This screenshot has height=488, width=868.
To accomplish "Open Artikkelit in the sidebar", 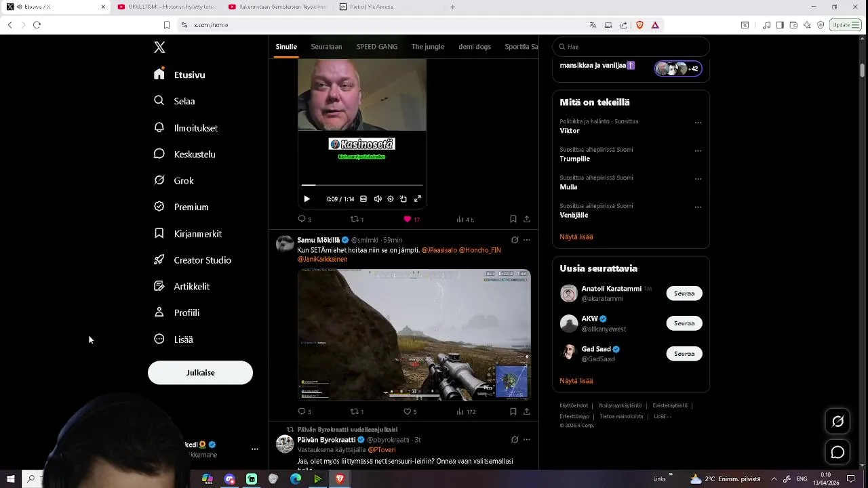I will (182, 286).
